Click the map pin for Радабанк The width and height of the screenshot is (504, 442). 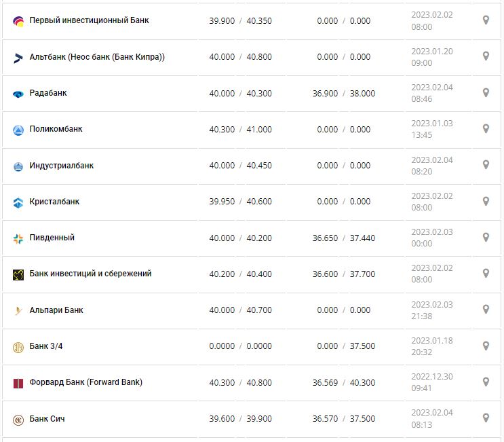click(486, 92)
